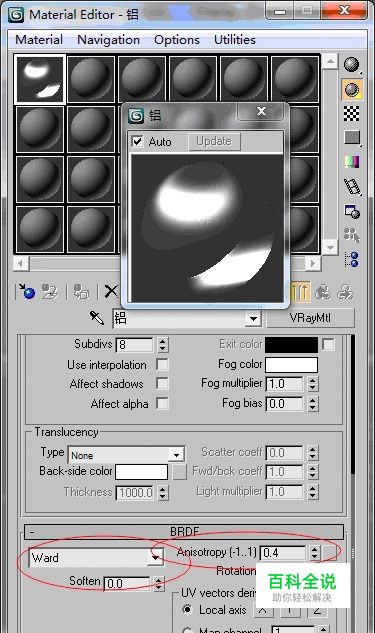Image resolution: width=375 pixels, height=633 pixels.
Task: Click the Reset Map/Mtl X icon
Action: click(111, 291)
